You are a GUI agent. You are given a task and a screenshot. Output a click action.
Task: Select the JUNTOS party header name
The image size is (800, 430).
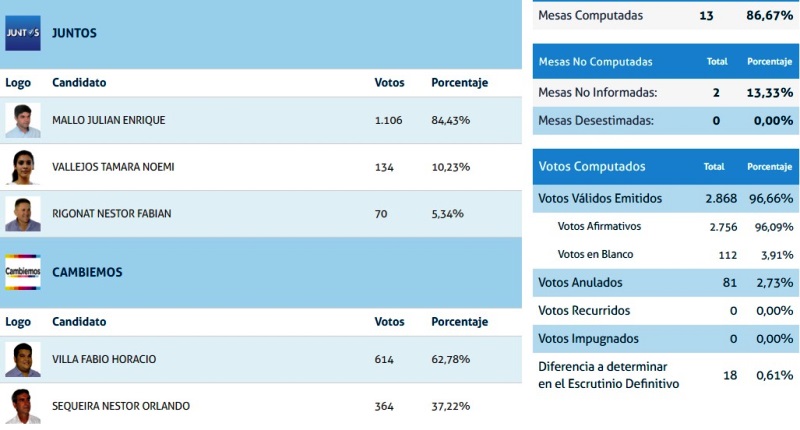click(x=74, y=33)
